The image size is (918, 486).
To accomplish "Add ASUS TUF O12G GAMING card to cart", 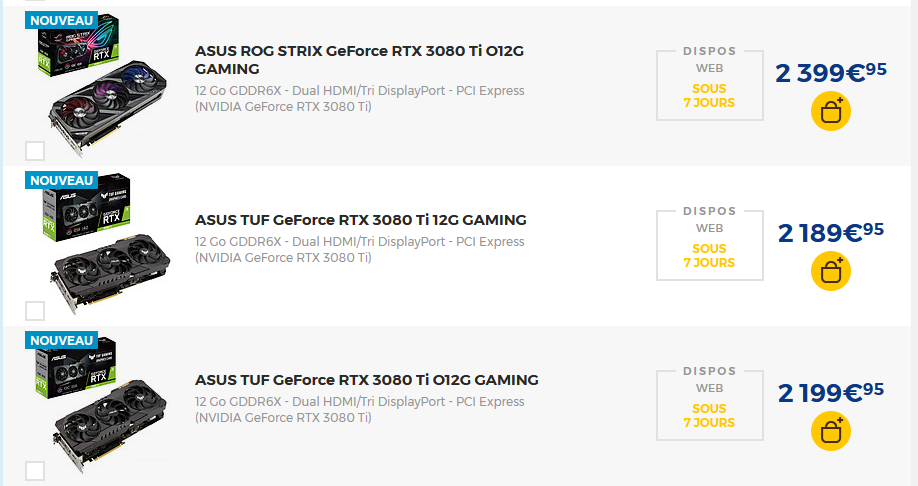I will (x=830, y=430).
